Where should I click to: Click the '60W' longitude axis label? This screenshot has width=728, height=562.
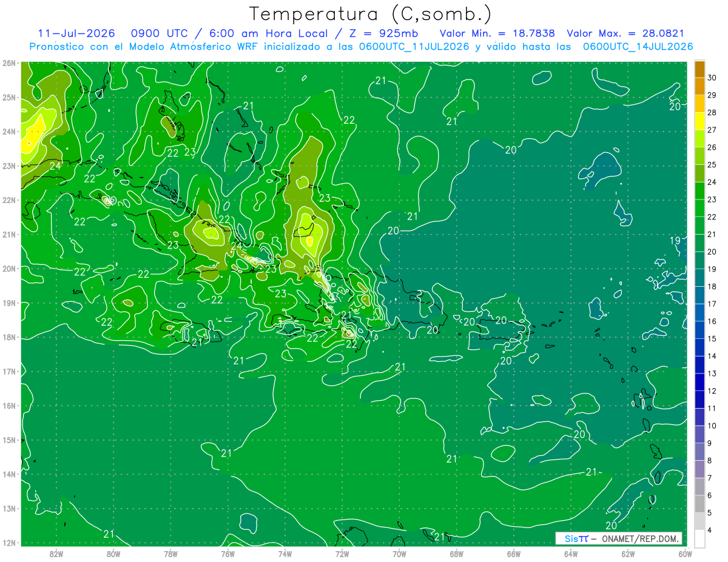pos(684,554)
